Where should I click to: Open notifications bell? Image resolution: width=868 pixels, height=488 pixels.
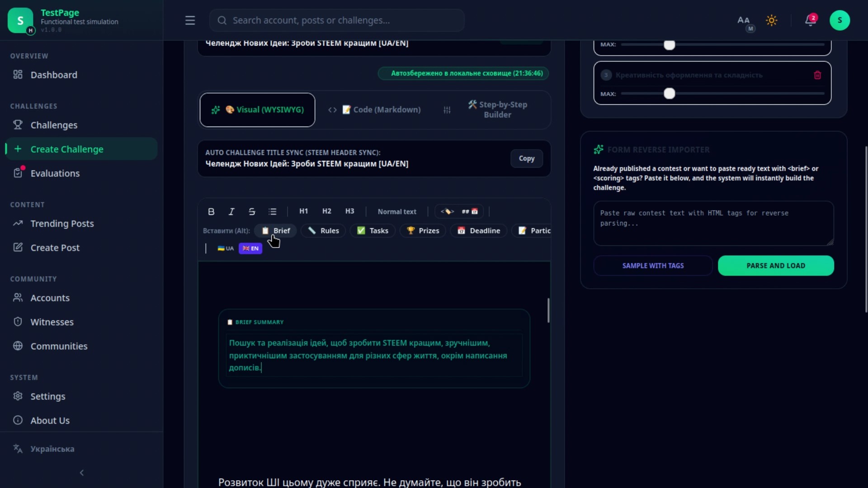(811, 20)
